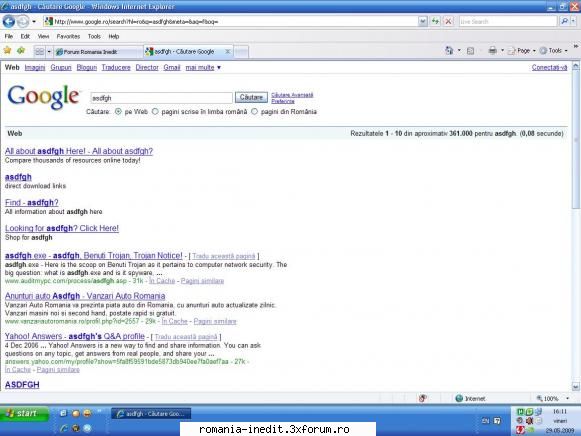The image size is (581, 436).
Task: Select pagini scrise în limba română radio
Action: pos(155,112)
